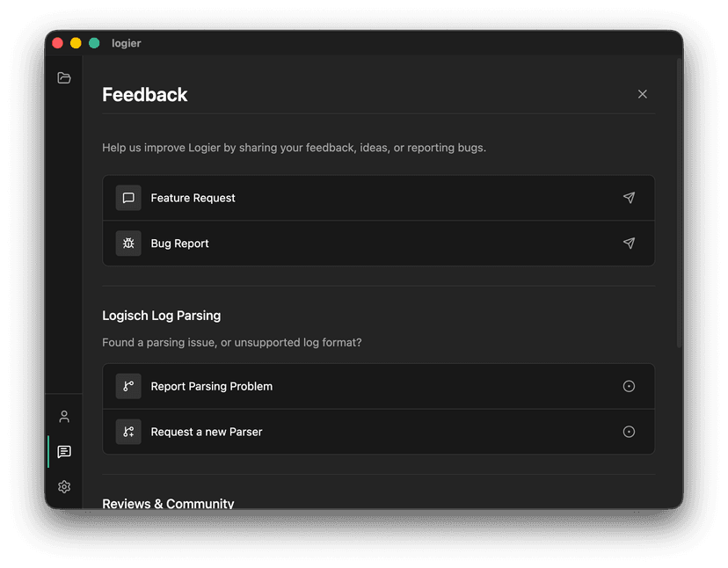
Task: Click the green fullscreen window button
Action: point(94,43)
